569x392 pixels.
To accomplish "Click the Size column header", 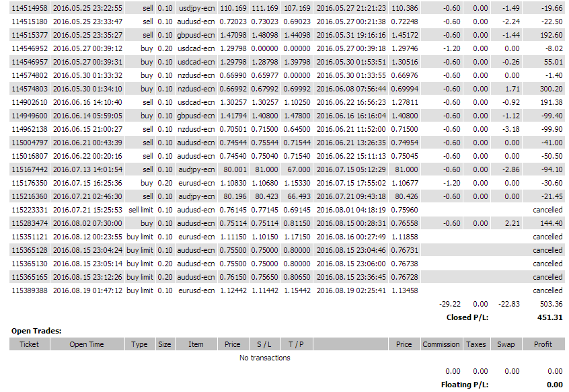I will click(x=165, y=344).
